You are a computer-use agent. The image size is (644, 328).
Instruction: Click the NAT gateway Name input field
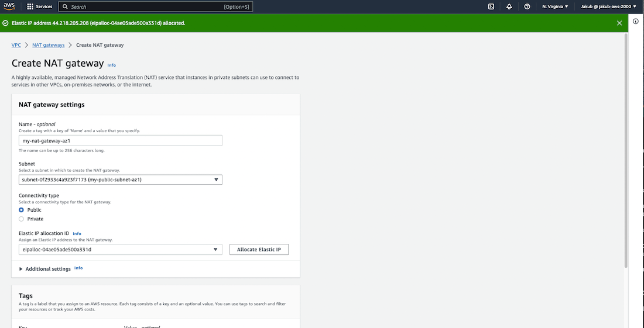click(x=121, y=140)
